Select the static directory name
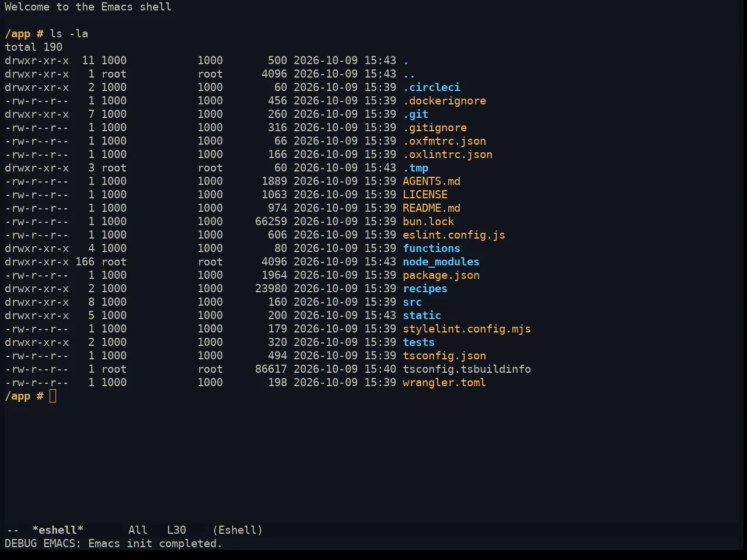 pyautogui.click(x=422, y=316)
